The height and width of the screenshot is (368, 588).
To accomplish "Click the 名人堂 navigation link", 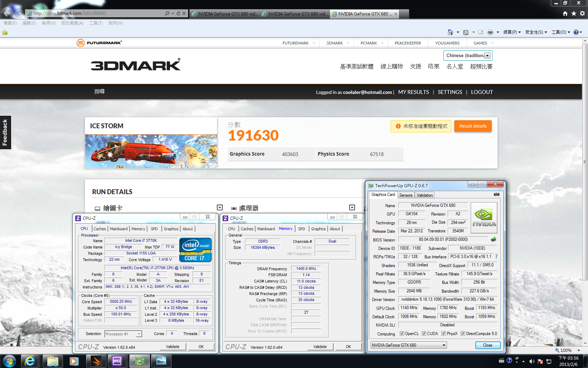I will [x=455, y=67].
